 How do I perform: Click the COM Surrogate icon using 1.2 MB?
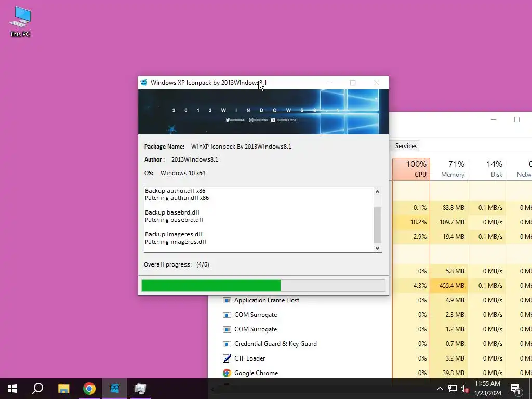coord(227,329)
